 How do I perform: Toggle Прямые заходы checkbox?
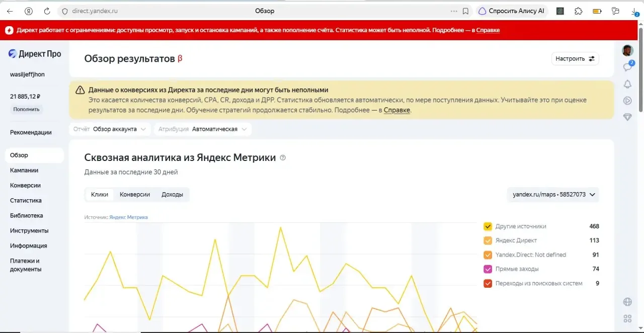pos(488,269)
